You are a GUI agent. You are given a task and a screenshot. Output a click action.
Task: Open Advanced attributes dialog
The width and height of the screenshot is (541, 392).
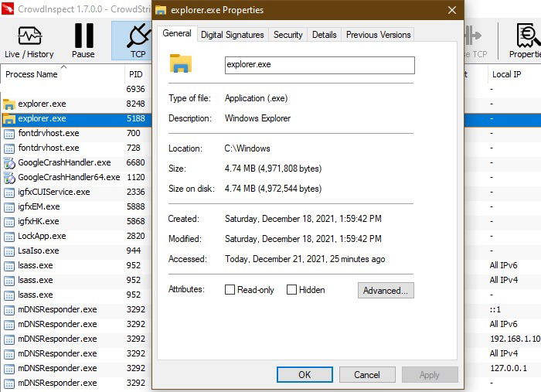coord(386,290)
